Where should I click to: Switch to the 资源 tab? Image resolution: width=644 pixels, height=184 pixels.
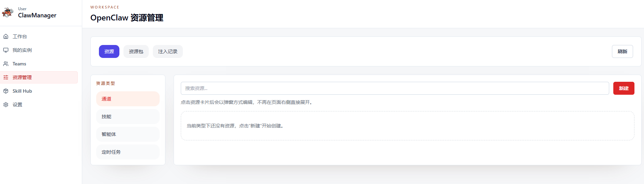click(x=109, y=51)
